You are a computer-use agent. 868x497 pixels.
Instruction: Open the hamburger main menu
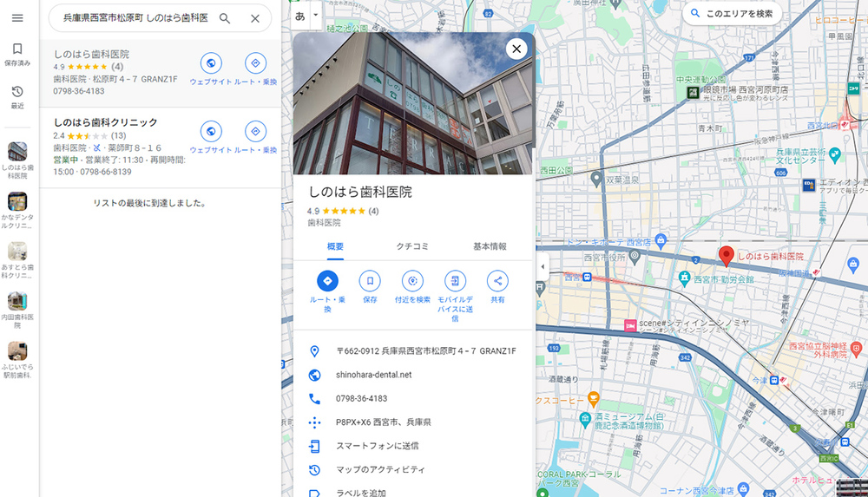point(17,18)
